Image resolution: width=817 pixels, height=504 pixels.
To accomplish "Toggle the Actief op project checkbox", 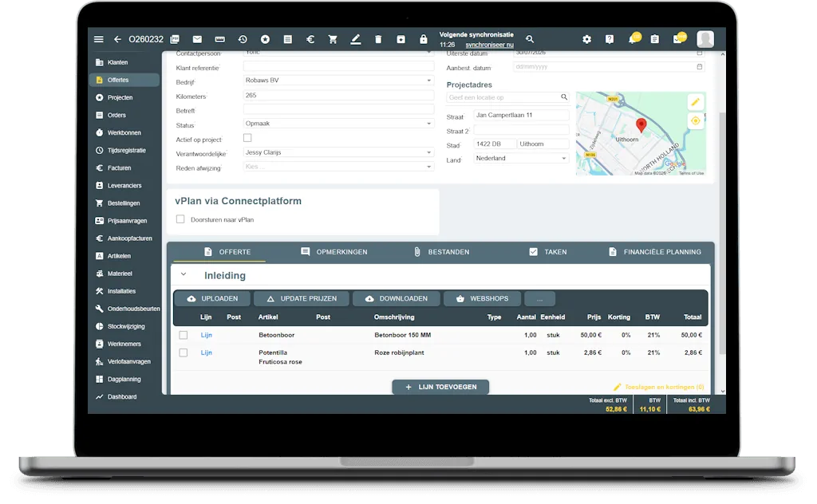I will 247,138.
